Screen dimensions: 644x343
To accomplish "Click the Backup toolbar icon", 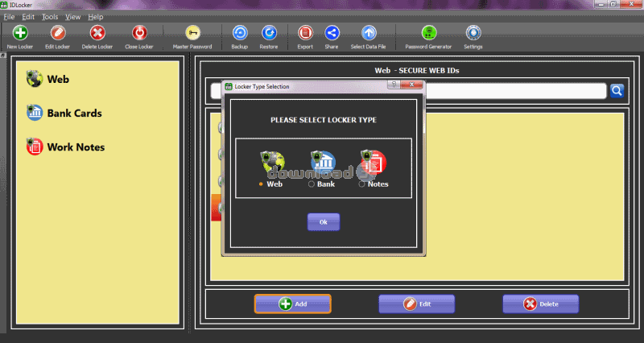I will [239, 34].
